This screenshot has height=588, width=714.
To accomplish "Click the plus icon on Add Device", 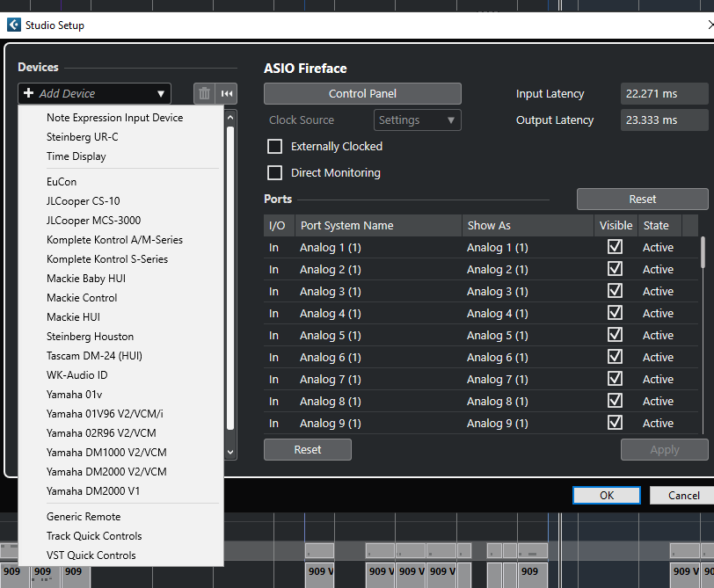I will (x=28, y=93).
